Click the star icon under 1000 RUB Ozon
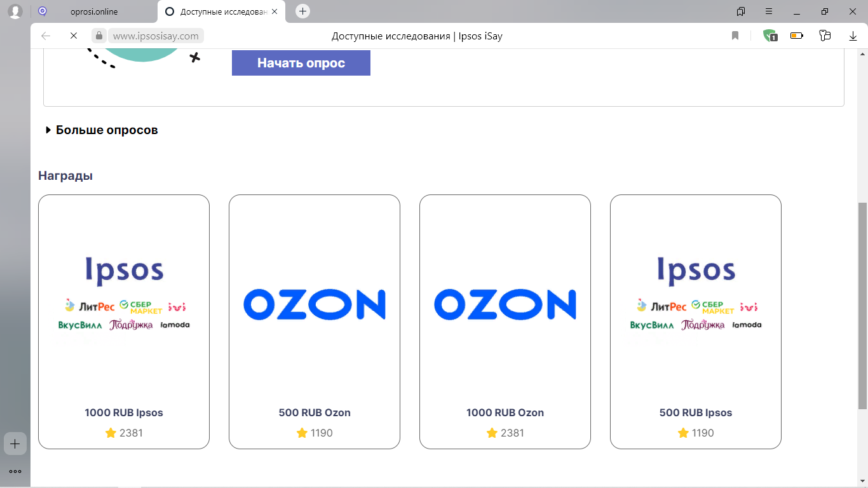The height and width of the screenshot is (488, 868). (x=492, y=433)
